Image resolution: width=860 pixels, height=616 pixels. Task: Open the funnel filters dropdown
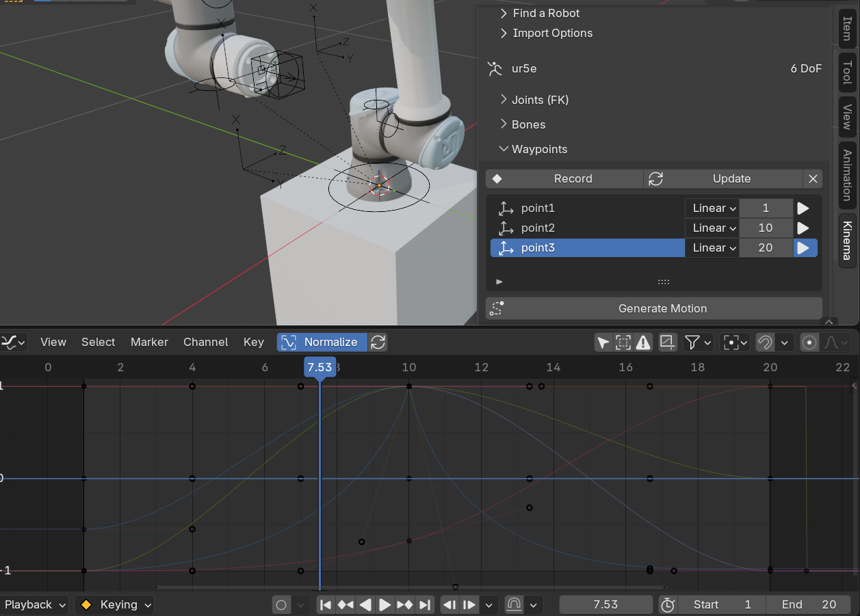pos(698,342)
